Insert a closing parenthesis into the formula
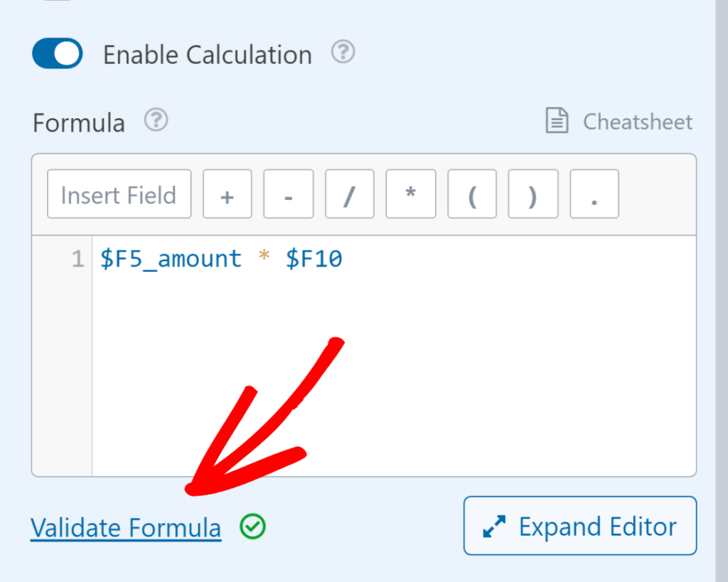 (532, 194)
